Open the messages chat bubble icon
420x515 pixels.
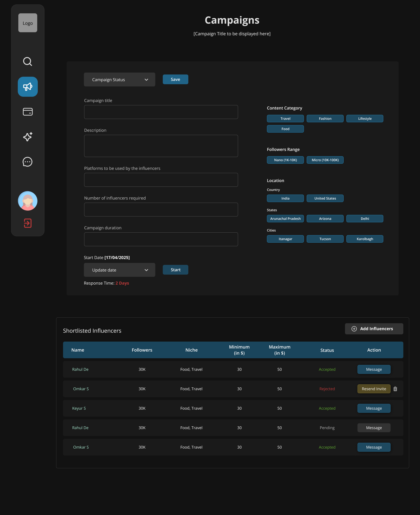(27, 162)
